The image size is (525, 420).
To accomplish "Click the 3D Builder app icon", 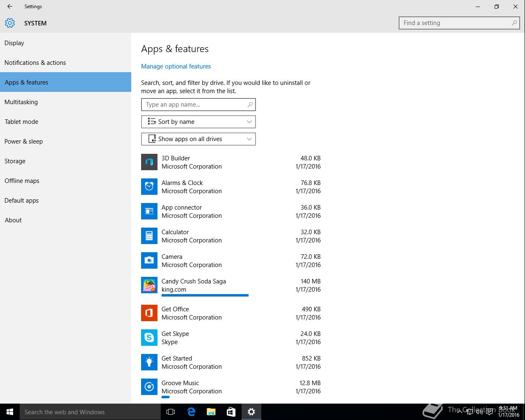I will pyautogui.click(x=149, y=162).
